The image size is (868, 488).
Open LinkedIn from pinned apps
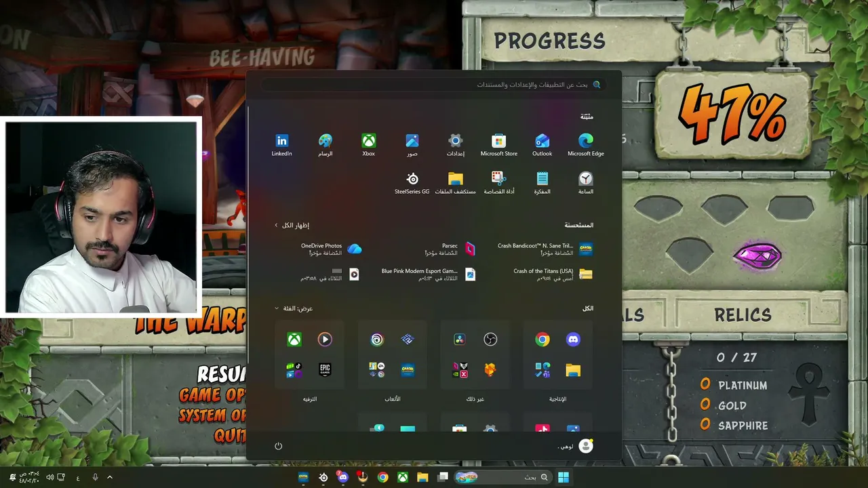point(281,145)
